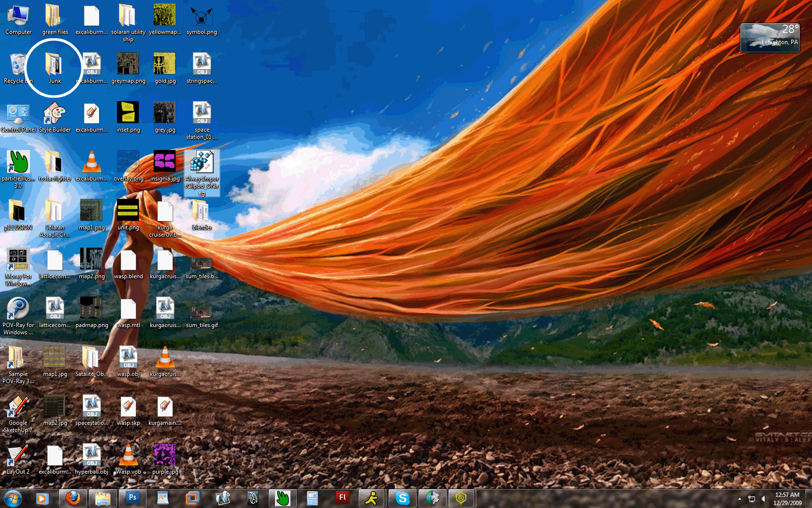Open the Lehighton, PA weather gadget

(770, 38)
